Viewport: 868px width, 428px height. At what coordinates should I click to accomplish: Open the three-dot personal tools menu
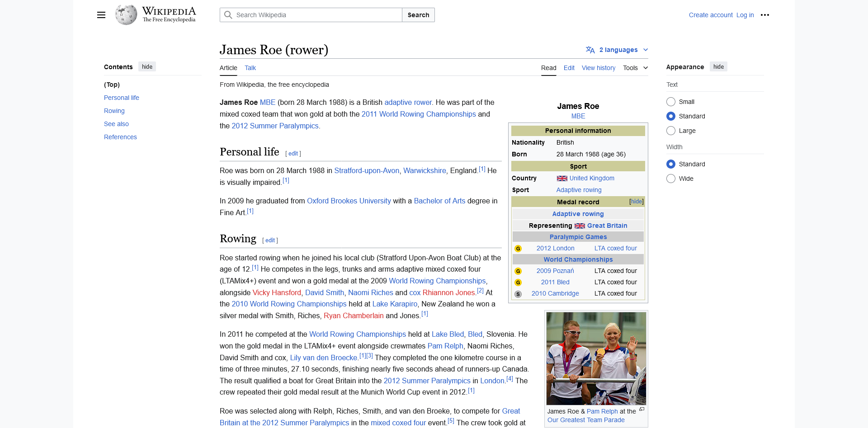point(764,15)
